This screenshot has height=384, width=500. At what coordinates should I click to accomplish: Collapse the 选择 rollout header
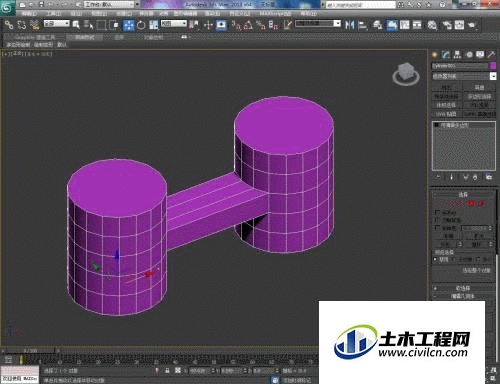click(463, 194)
